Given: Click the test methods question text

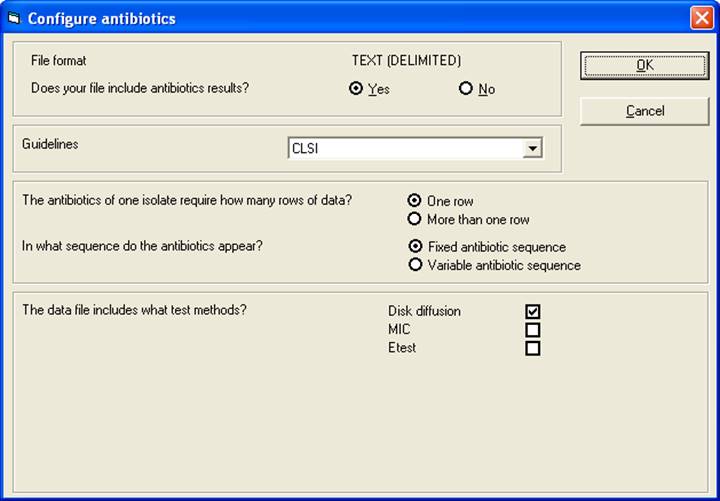Looking at the screenshot, I should point(134,310).
